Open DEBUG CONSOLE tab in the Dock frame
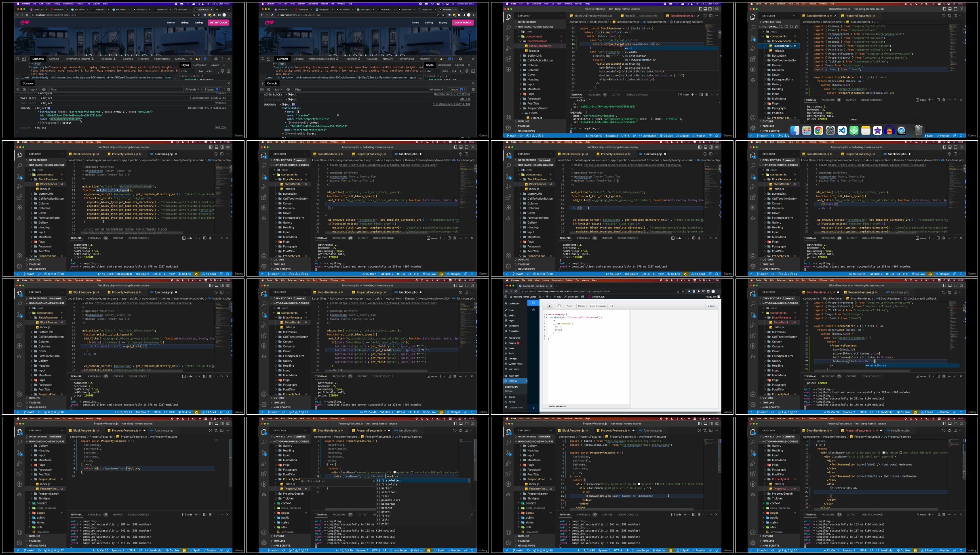The width and height of the screenshot is (980, 555). (872, 100)
